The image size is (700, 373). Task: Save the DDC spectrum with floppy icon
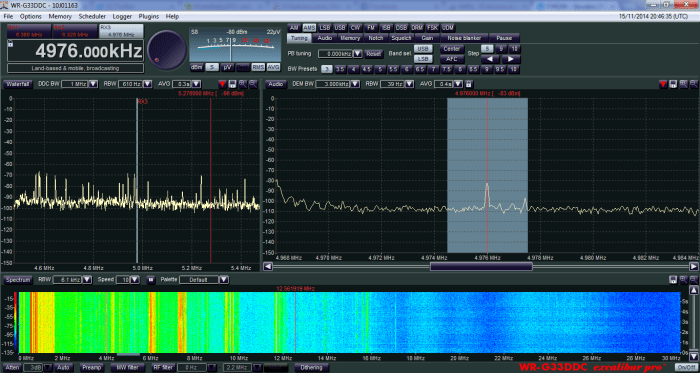pyautogui.click(x=232, y=84)
